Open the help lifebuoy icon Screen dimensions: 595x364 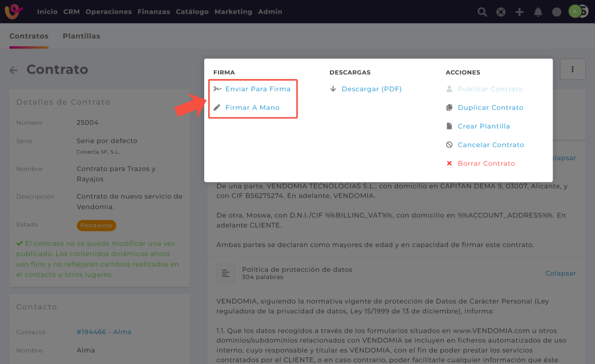[501, 12]
